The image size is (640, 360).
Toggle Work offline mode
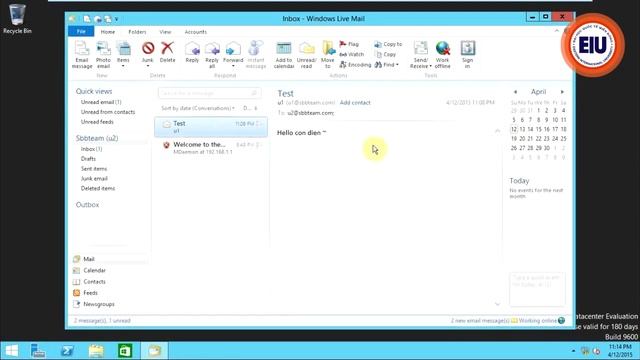[442, 55]
